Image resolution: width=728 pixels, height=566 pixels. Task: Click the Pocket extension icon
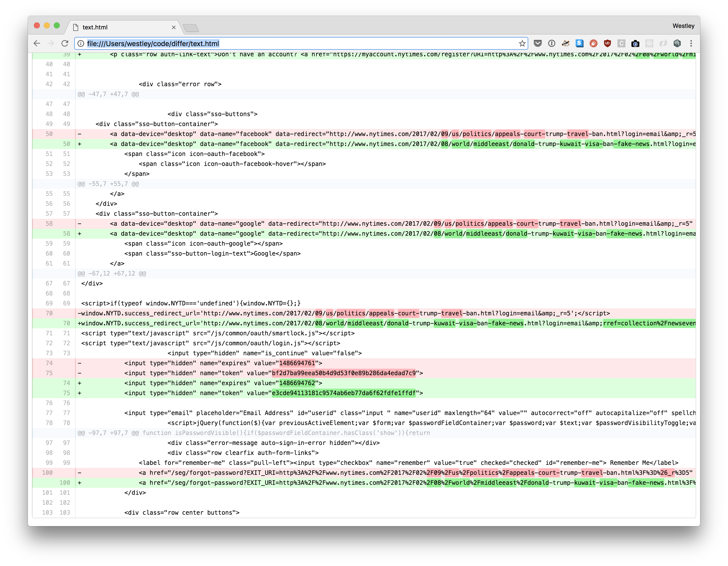pyautogui.click(x=537, y=43)
